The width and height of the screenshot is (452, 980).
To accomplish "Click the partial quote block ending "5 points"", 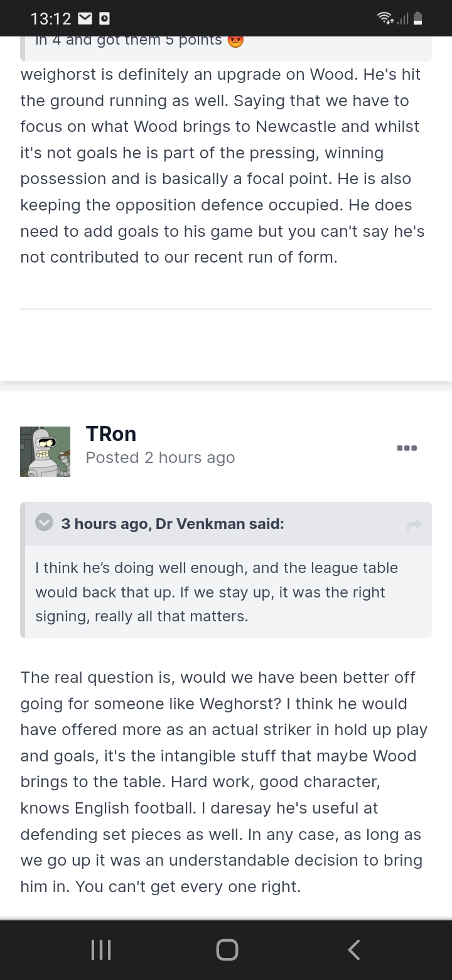I will point(132,41).
